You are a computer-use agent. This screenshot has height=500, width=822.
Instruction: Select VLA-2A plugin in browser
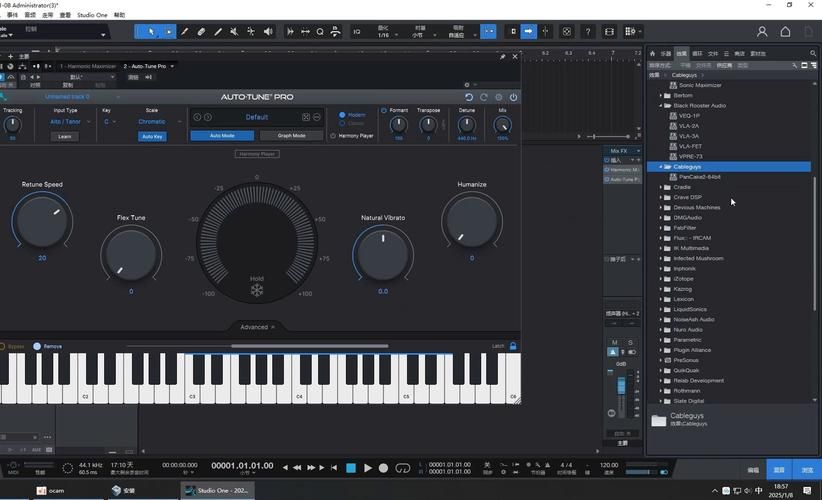pos(688,126)
